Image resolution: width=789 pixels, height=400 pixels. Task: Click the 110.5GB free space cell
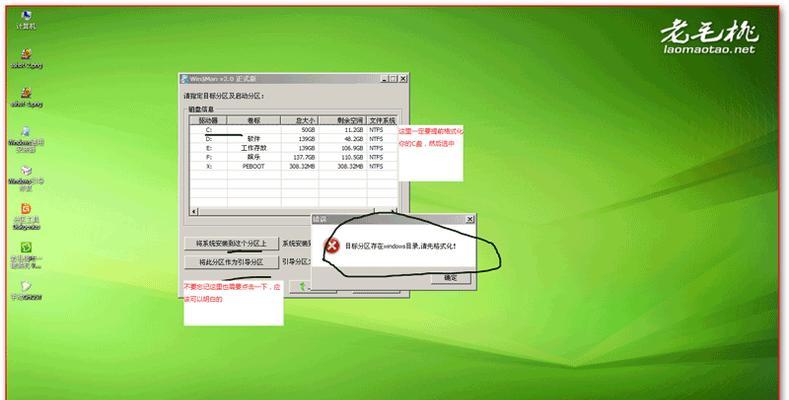343,157
